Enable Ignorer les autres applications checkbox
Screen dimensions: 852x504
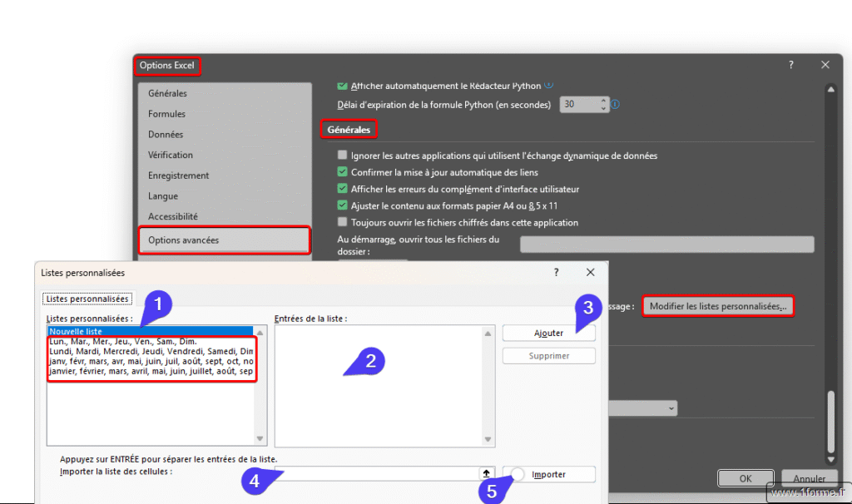point(342,156)
